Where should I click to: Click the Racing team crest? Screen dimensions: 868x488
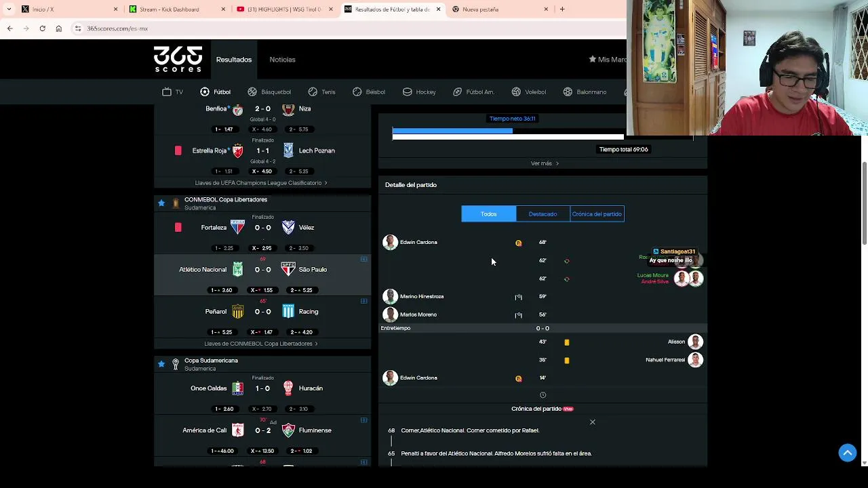coord(288,311)
